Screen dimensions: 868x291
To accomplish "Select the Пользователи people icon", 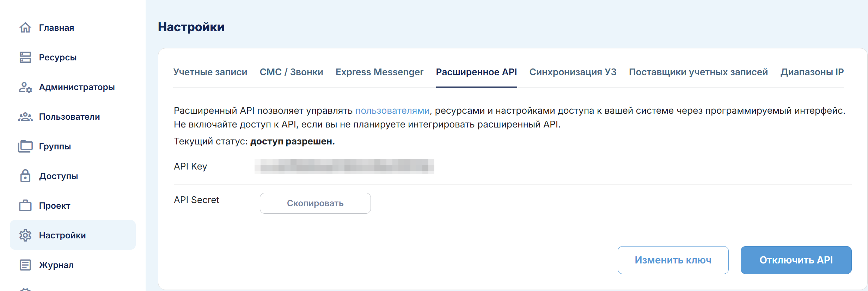I will coord(25,117).
